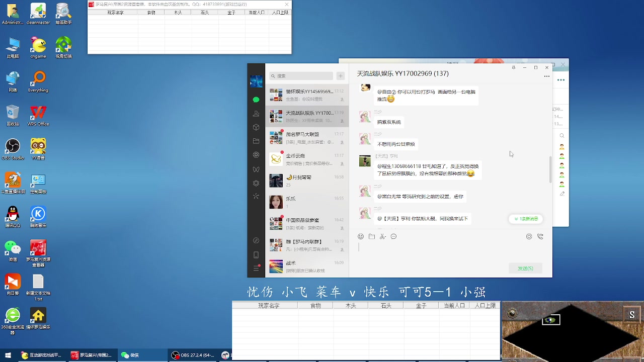Screen dimensions: 644x362
Task: Click Windows Start button
Action: tap(8, 355)
